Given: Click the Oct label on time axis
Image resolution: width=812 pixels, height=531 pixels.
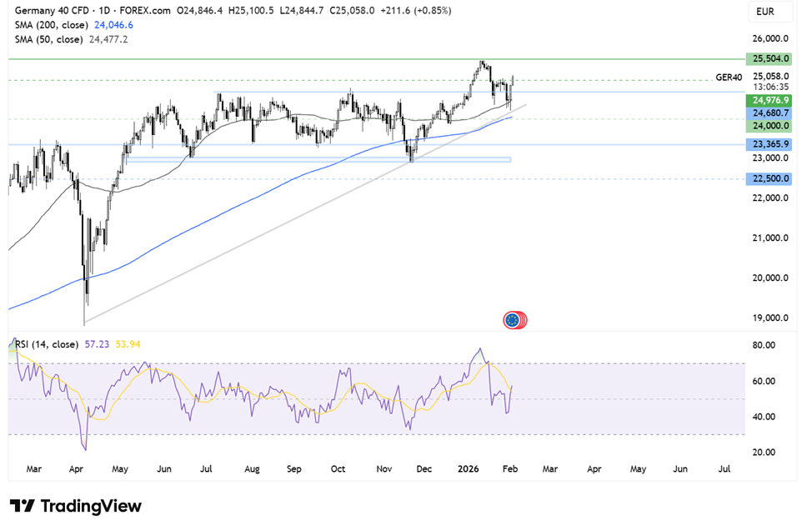Looking at the screenshot, I should click(x=338, y=469).
